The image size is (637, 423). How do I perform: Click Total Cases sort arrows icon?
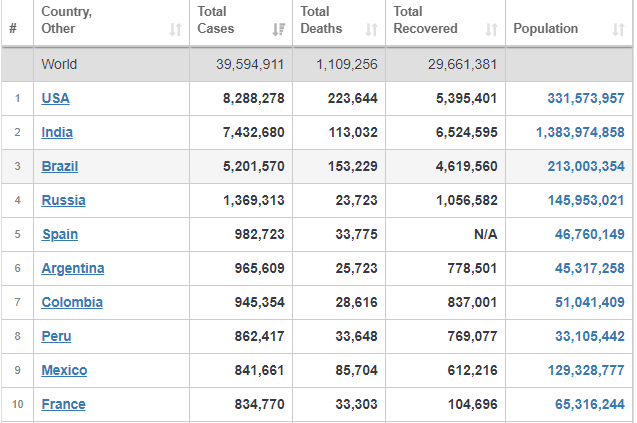pos(279,30)
